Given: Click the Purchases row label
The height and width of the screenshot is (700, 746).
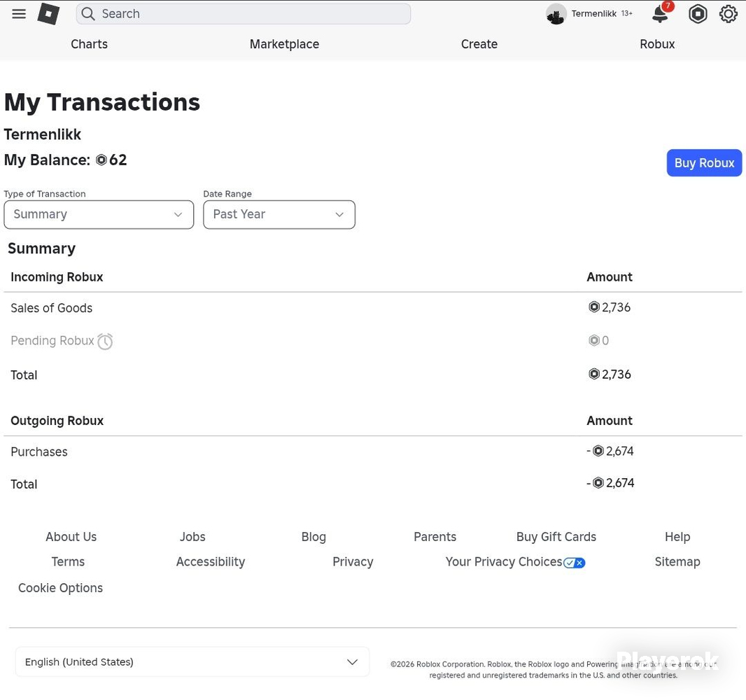Looking at the screenshot, I should [39, 451].
